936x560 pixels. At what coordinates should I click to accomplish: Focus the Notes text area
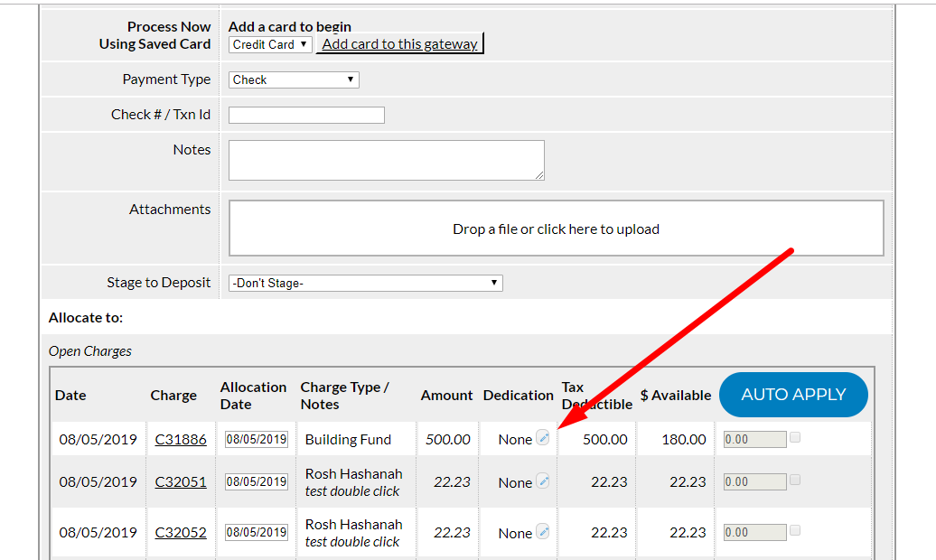[x=386, y=160]
